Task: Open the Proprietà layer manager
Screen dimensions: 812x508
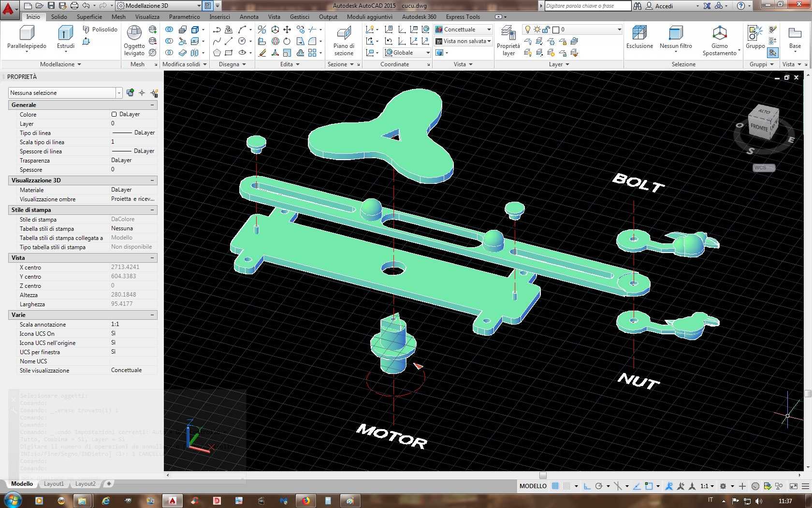Action: [508, 41]
